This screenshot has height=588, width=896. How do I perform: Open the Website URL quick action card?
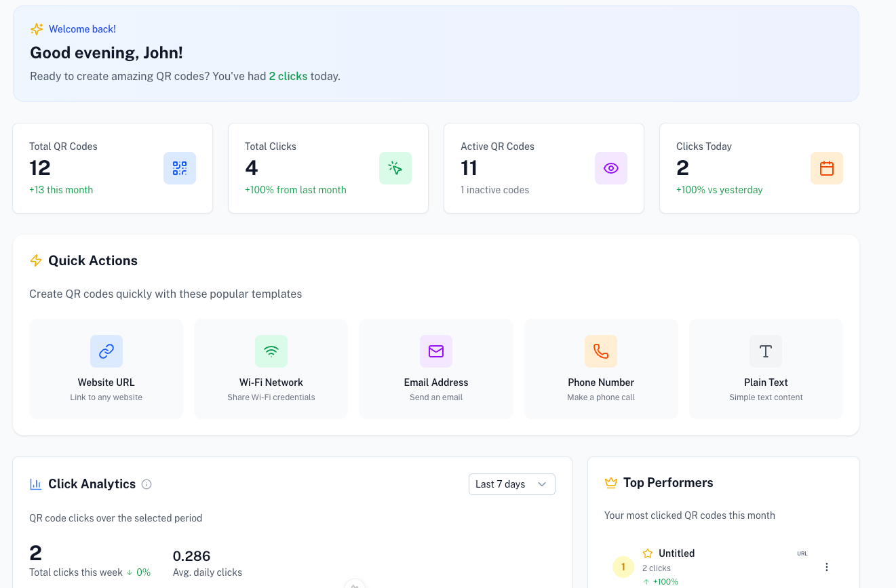click(106, 368)
